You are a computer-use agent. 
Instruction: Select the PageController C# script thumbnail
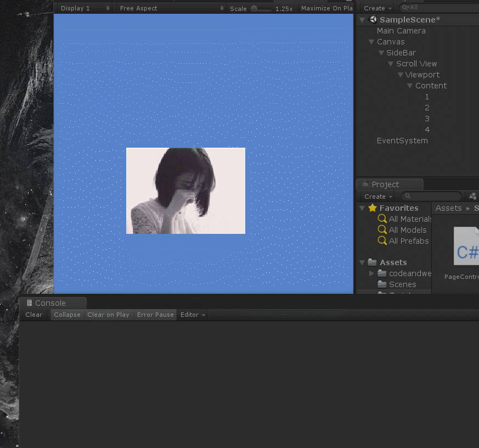[466, 246]
